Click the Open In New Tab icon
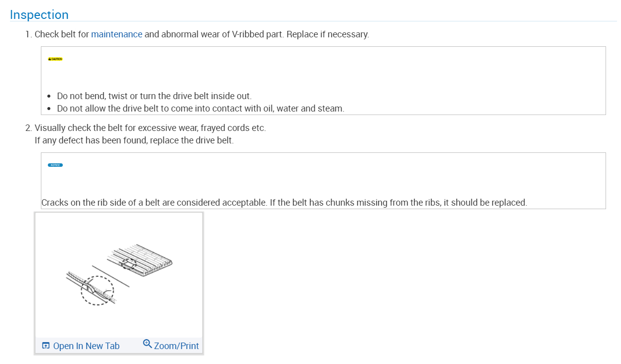Viewport: 621px width, 364px height. pos(46,346)
